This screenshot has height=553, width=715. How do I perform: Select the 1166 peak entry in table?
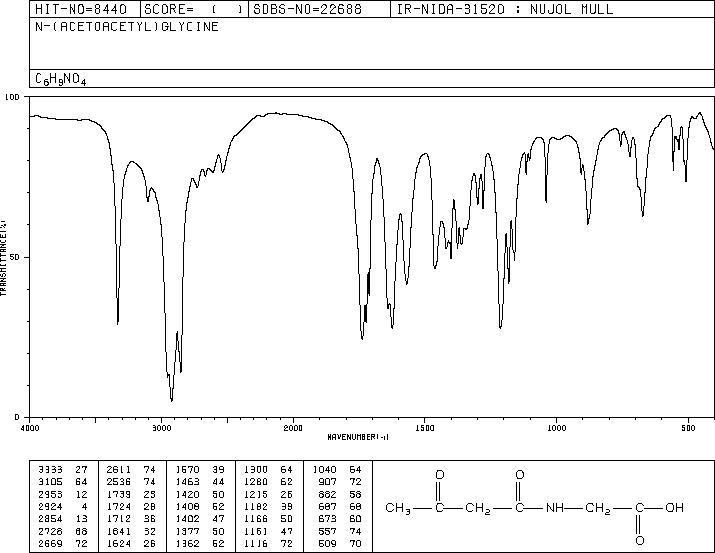click(x=268, y=519)
